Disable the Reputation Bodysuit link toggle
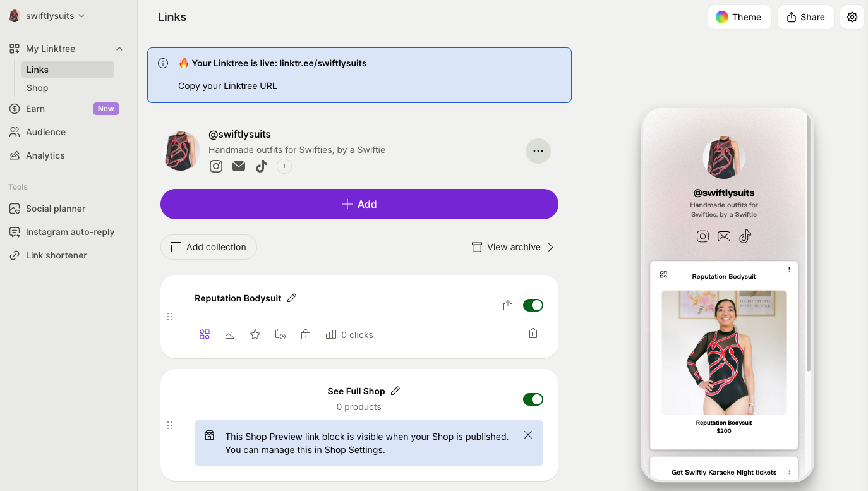The height and width of the screenshot is (491, 868). coord(533,305)
